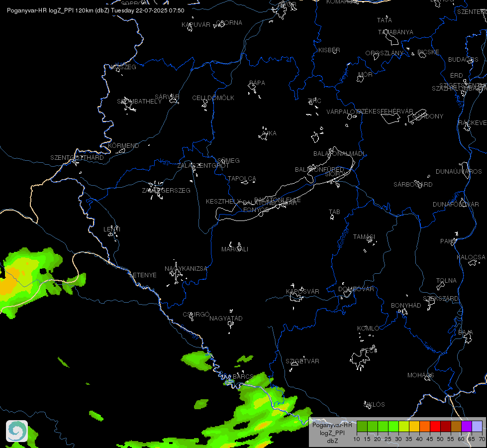Click the TAMÁSI city label
The height and width of the screenshot is (448, 487).
(364, 237)
